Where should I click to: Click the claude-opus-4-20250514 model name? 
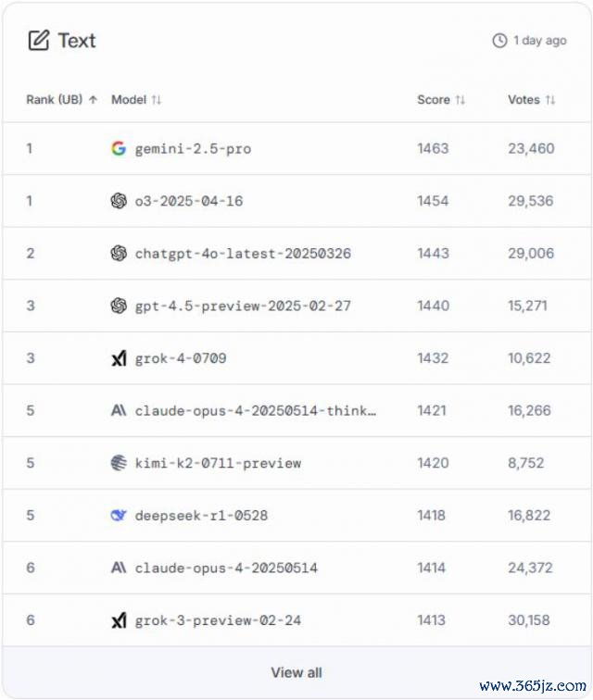pyautogui.click(x=226, y=568)
